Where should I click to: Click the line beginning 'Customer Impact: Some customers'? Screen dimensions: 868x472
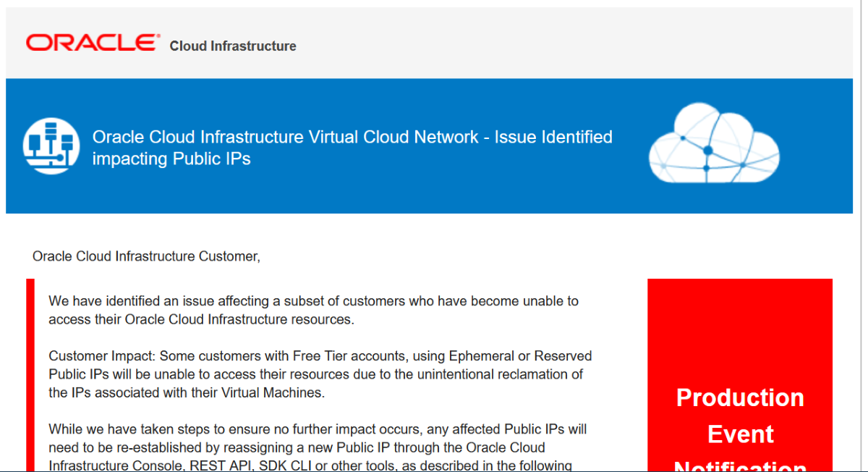click(x=320, y=356)
